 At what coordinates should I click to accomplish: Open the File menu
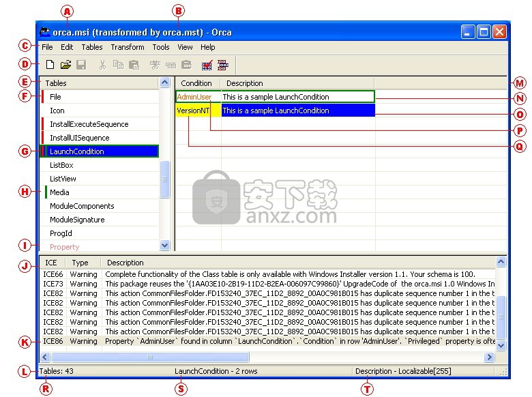click(x=47, y=47)
